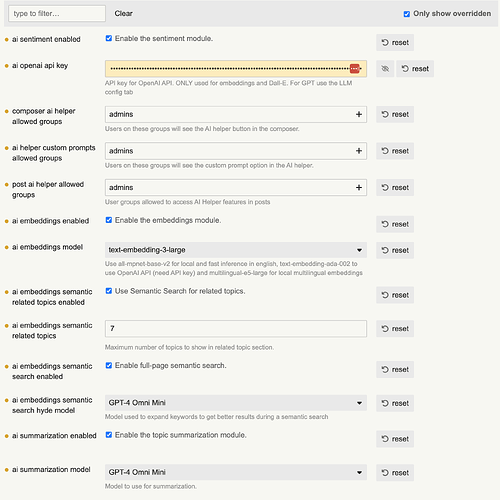Open semantic search hyde model dropdown
Viewport: 500px width, 500px height.
tap(236, 403)
